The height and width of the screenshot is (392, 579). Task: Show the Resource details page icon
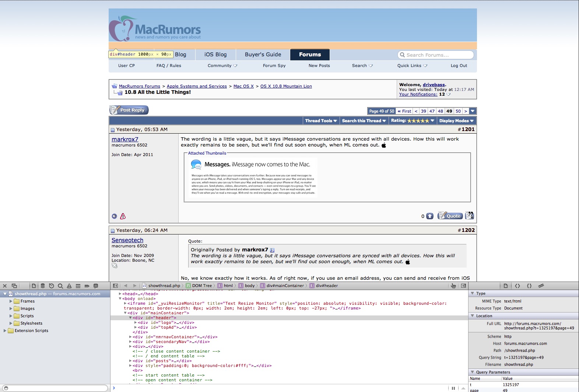pos(506,286)
